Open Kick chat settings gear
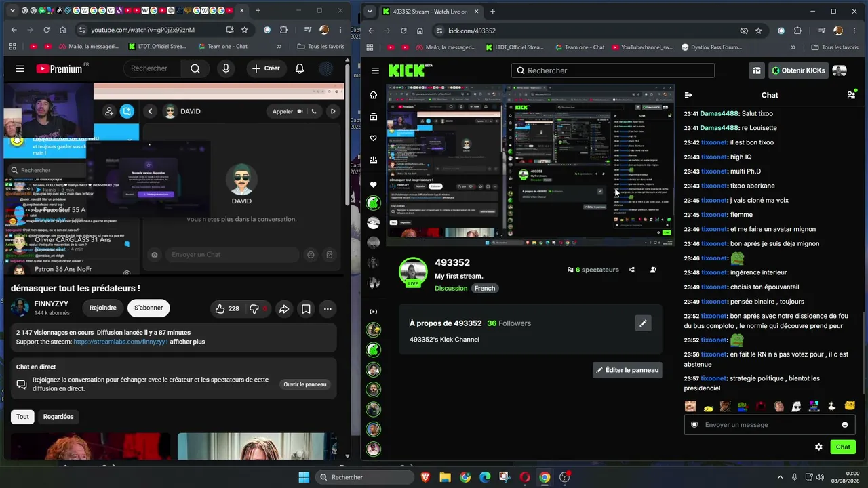This screenshot has height=488, width=868. (x=818, y=447)
